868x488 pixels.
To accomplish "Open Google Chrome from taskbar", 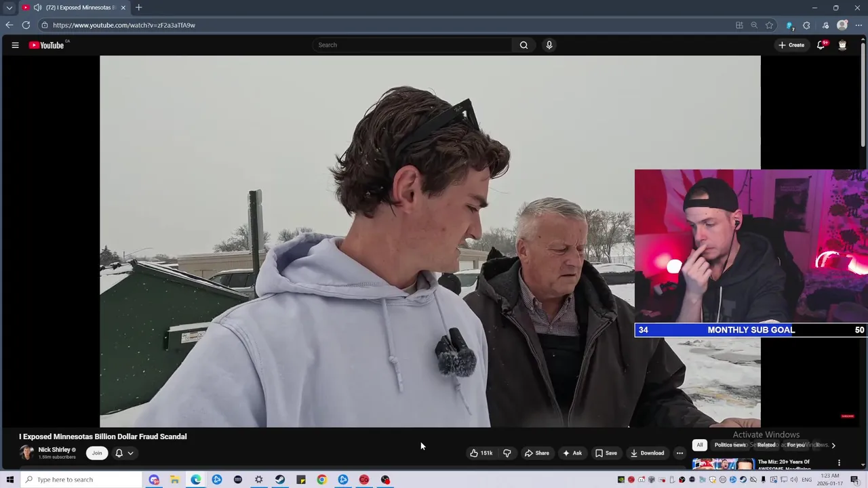I will click(322, 480).
